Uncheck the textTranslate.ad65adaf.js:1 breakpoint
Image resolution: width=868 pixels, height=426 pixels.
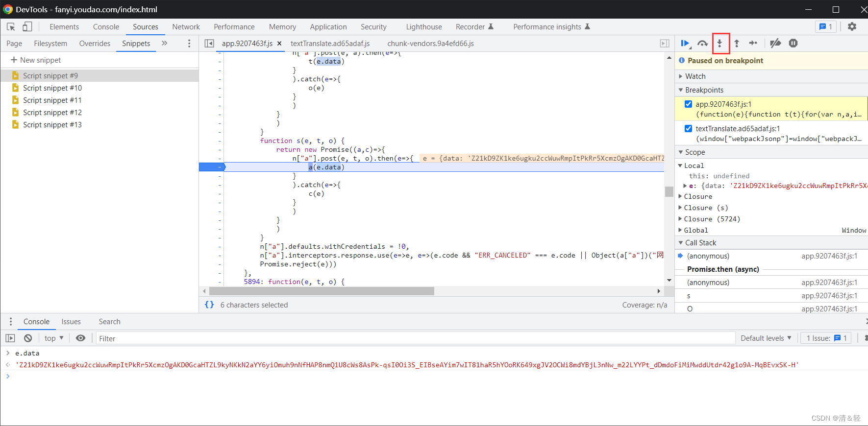pyautogui.click(x=689, y=128)
